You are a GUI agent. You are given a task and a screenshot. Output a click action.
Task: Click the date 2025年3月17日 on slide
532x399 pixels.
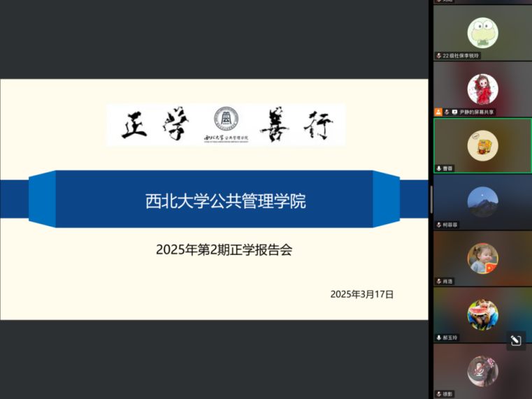point(361,294)
